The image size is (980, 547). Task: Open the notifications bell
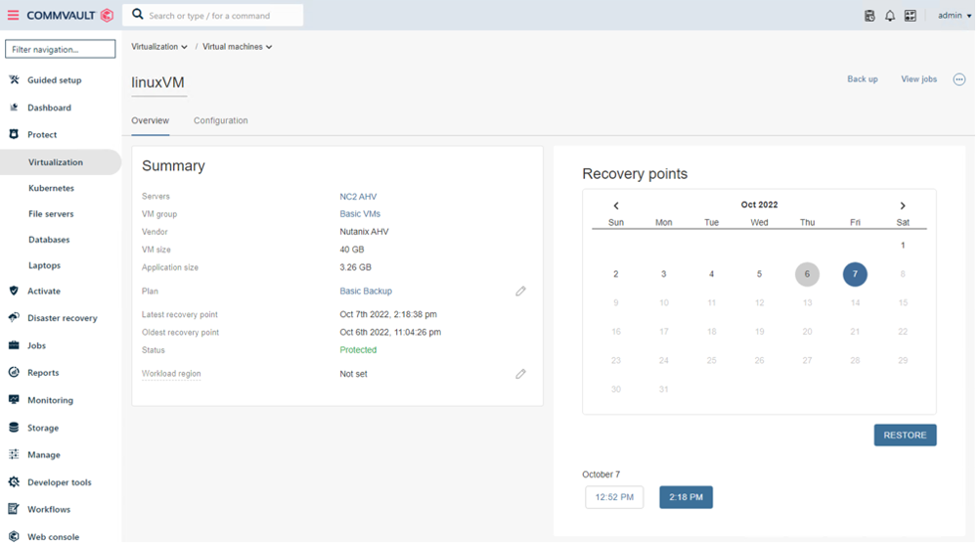[x=890, y=16]
